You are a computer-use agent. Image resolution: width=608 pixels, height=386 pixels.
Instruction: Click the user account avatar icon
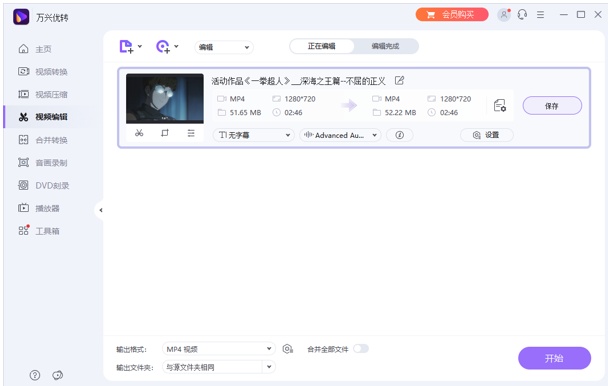point(504,15)
